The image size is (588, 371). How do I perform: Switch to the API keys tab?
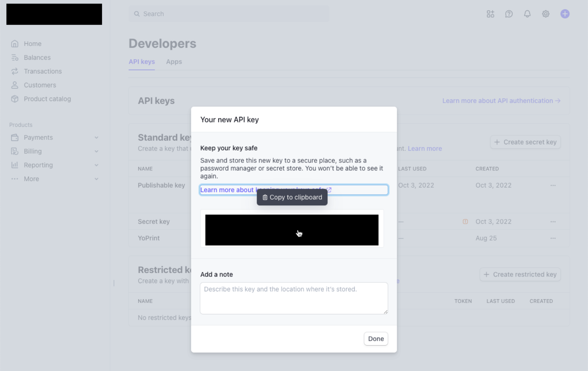point(142,61)
